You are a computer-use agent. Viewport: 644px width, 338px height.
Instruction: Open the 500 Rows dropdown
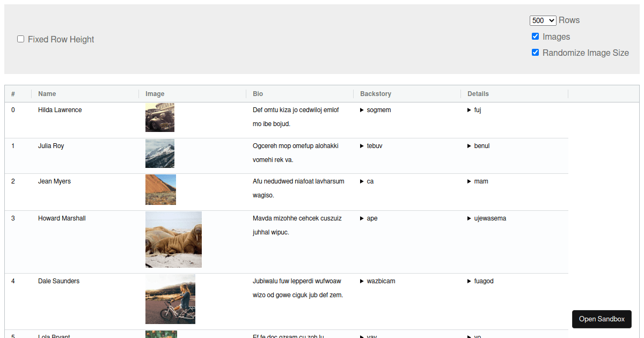point(543,20)
